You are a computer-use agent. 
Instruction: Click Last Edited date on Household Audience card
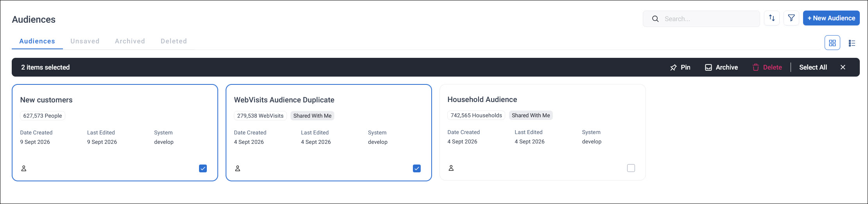pos(529,141)
